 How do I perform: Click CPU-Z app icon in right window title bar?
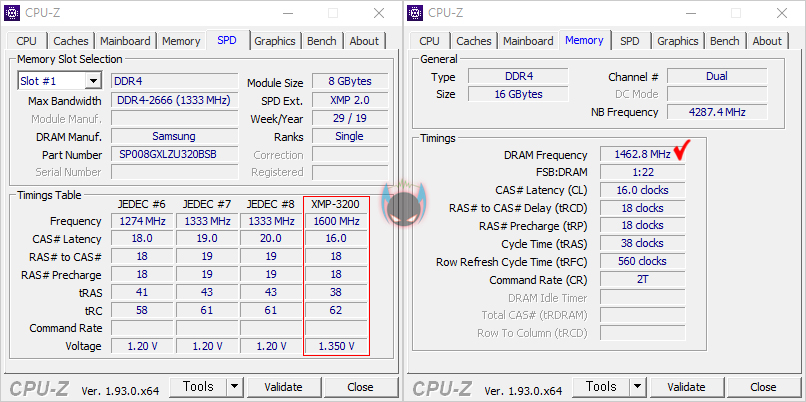(x=415, y=12)
